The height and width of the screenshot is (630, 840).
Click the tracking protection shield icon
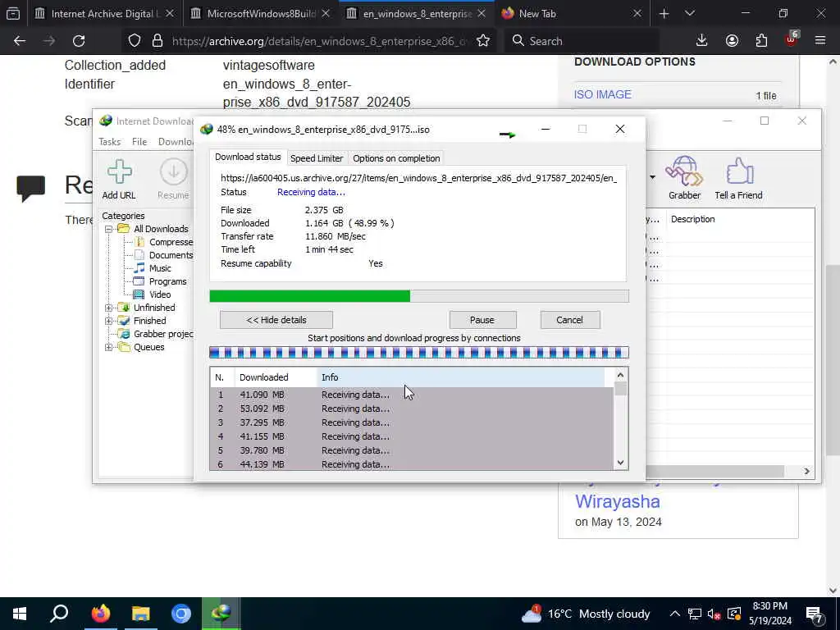click(x=135, y=41)
